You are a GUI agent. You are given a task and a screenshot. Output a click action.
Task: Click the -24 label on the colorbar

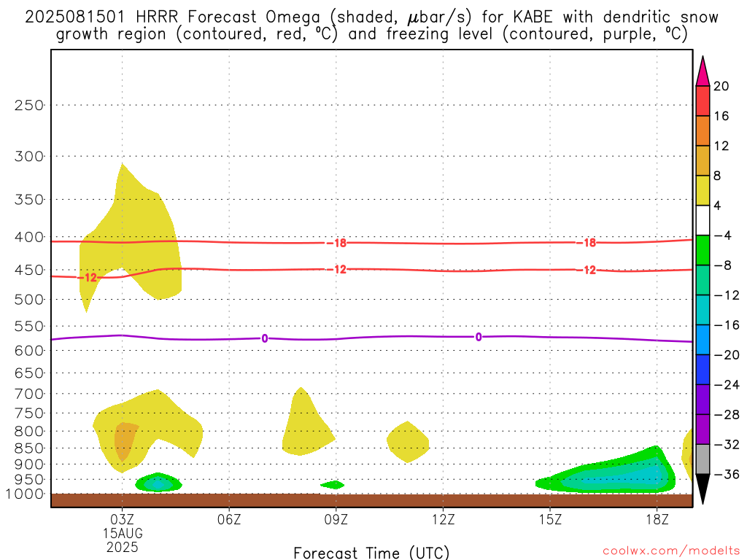[727, 385]
